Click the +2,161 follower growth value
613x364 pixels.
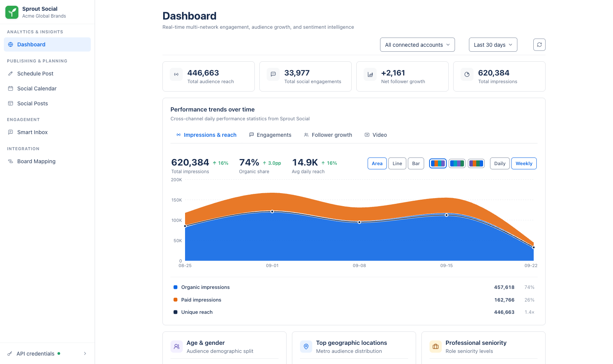point(393,73)
